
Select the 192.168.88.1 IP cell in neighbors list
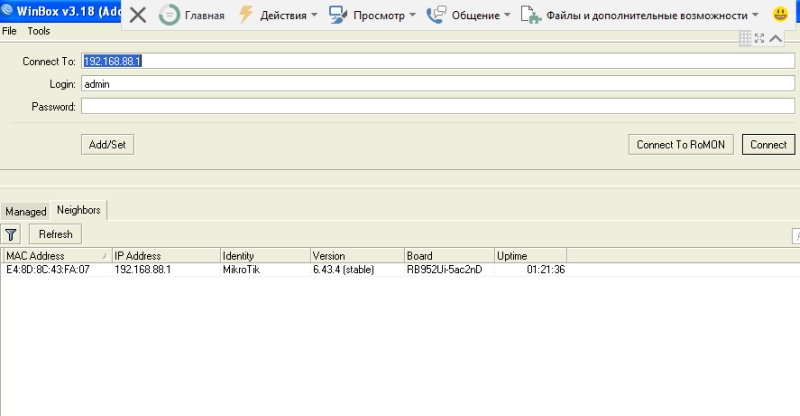(143, 270)
